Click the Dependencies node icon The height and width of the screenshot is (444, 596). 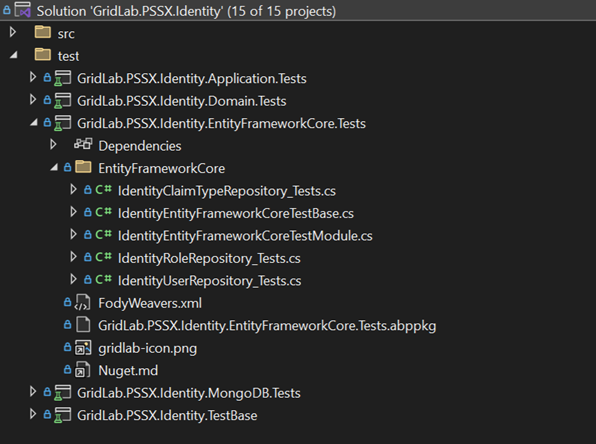click(83, 144)
